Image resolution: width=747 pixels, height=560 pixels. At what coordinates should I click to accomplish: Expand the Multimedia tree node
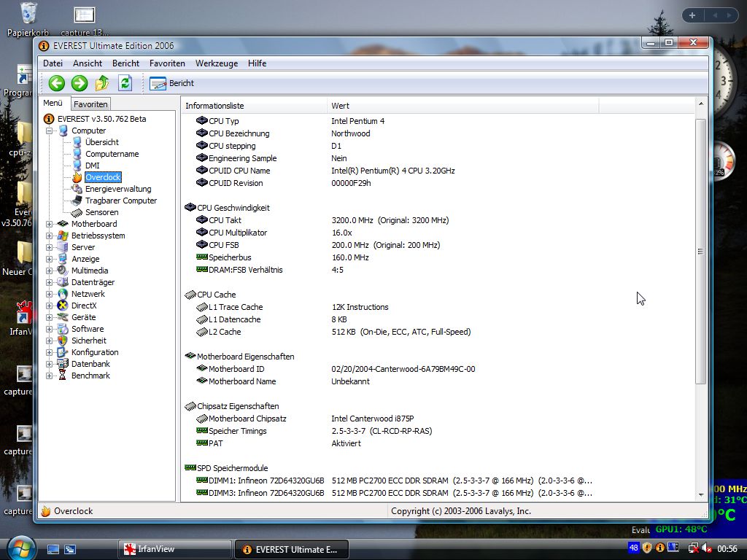(49, 271)
